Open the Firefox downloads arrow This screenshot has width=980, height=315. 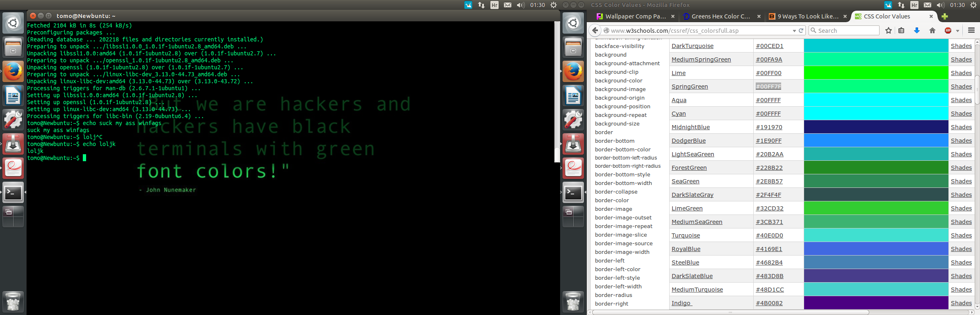click(x=917, y=30)
